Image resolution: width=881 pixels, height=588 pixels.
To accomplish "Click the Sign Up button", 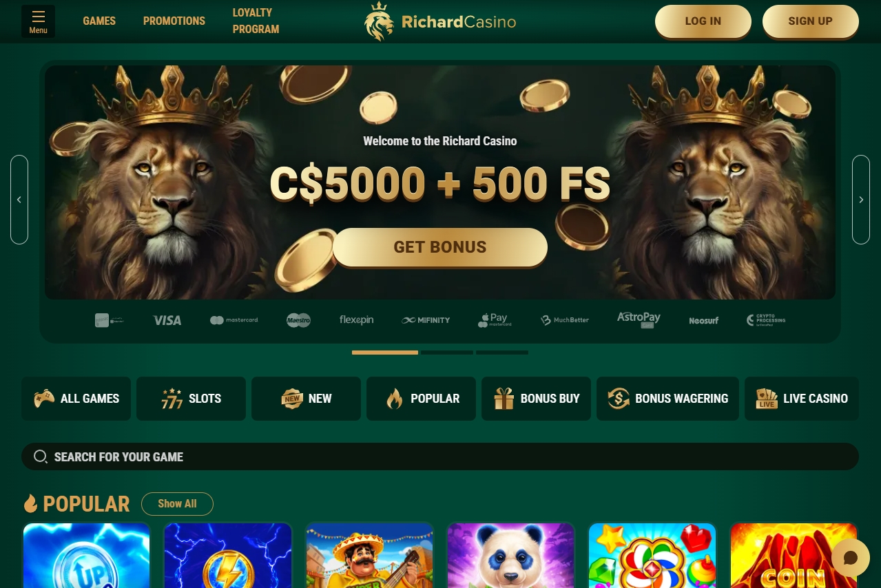I will (811, 21).
